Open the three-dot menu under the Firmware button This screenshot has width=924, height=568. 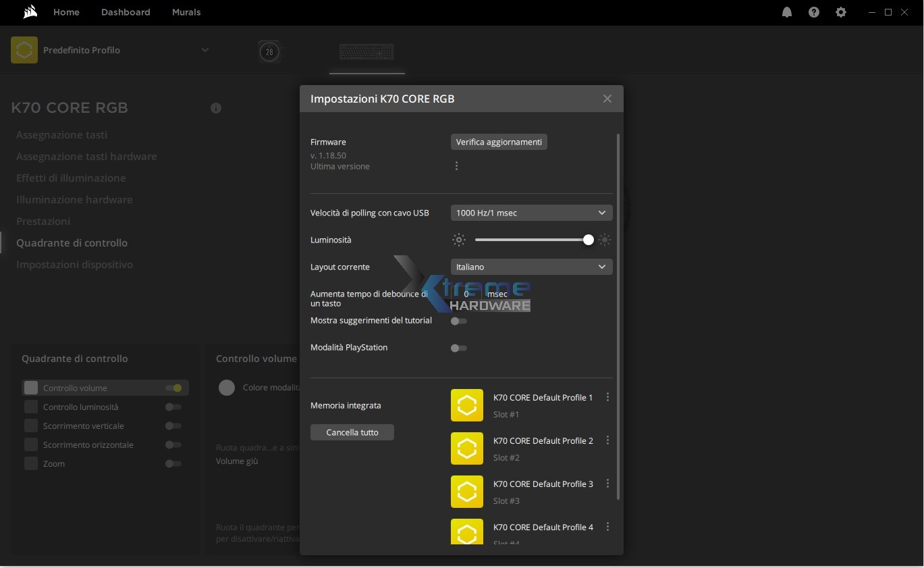pyautogui.click(x=456, y=166)
